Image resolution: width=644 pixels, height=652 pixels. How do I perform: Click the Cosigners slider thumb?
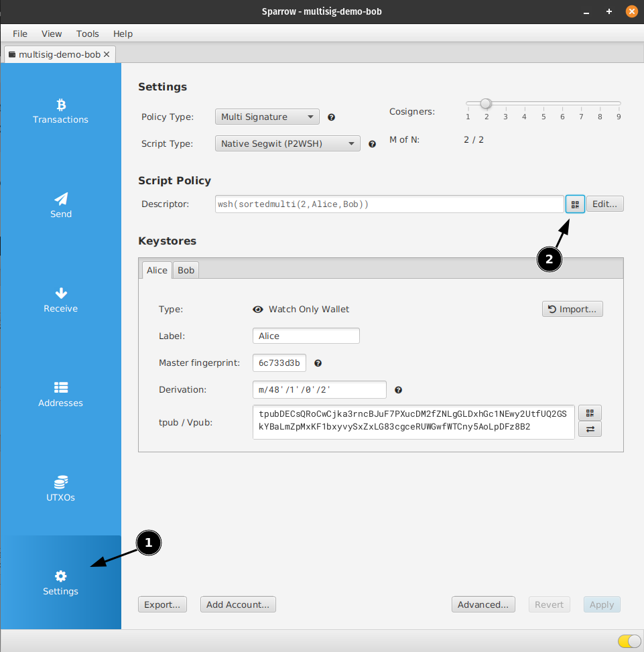tap(486, 104)
